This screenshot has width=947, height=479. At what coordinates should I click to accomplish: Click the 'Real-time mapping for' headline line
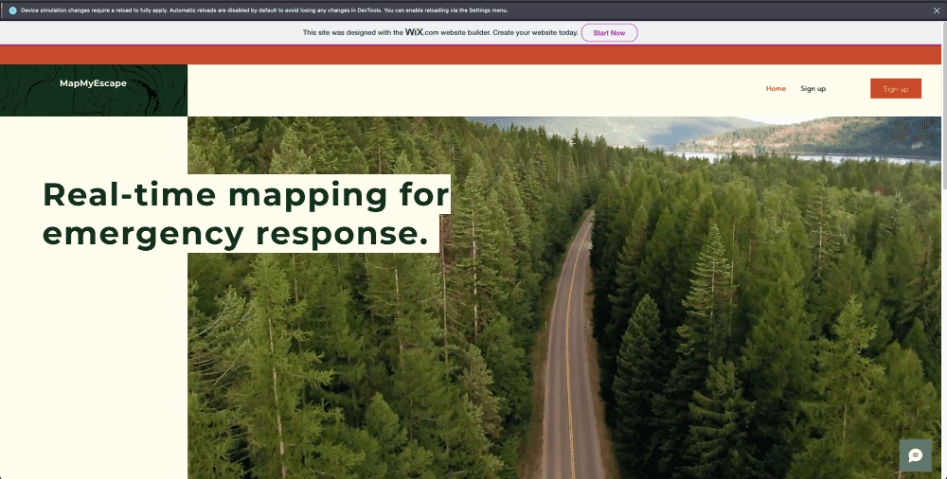pyautogui.click(x=245, y=194)
